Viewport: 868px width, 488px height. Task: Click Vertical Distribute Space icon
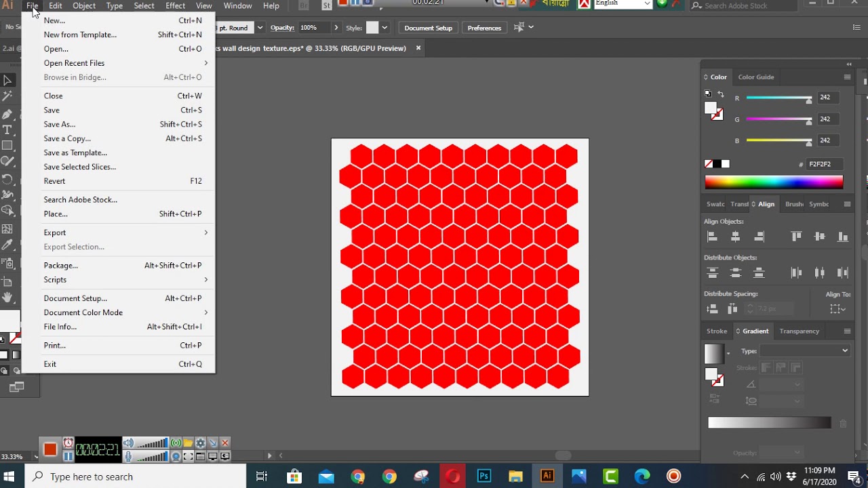coord(712,308)
